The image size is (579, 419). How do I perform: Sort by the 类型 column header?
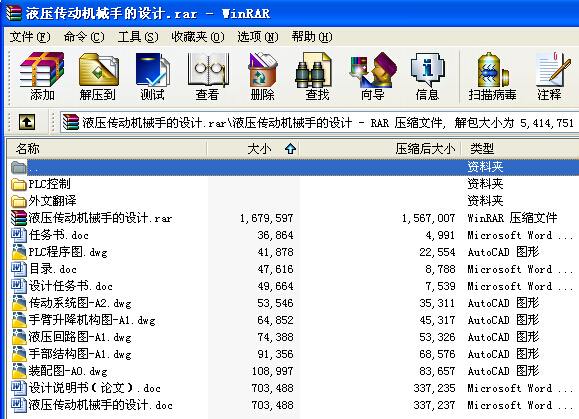click(x=520, y=149)
